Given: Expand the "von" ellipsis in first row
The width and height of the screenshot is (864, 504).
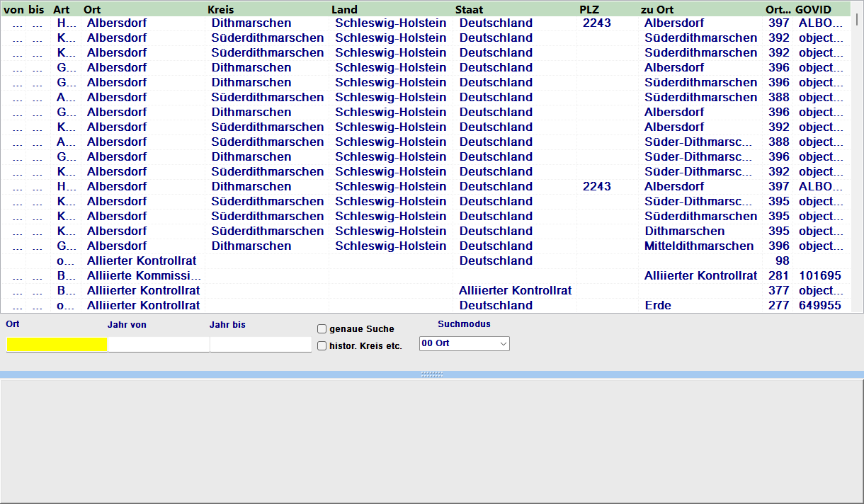Looking at the screenshot, I should [x=16, y=23].
